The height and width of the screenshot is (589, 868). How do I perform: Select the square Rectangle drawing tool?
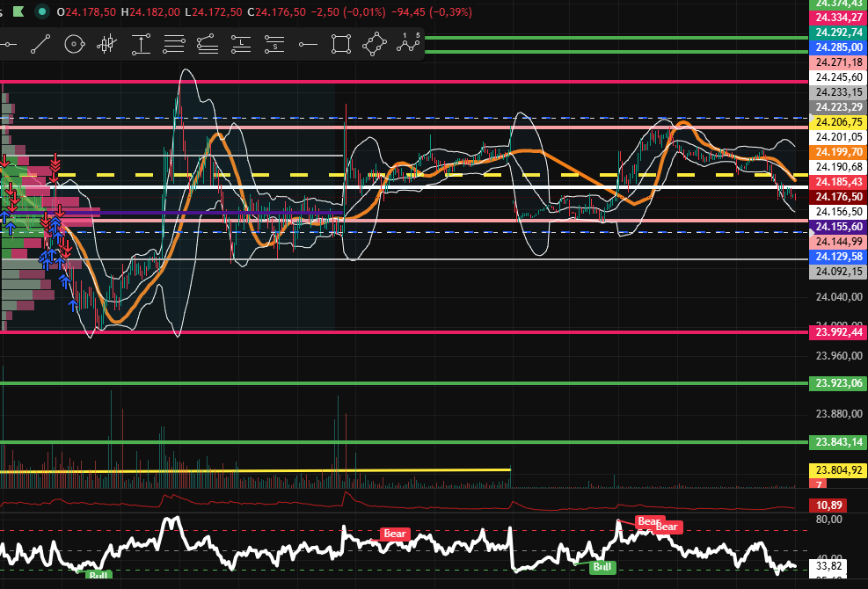coord(340,43)
